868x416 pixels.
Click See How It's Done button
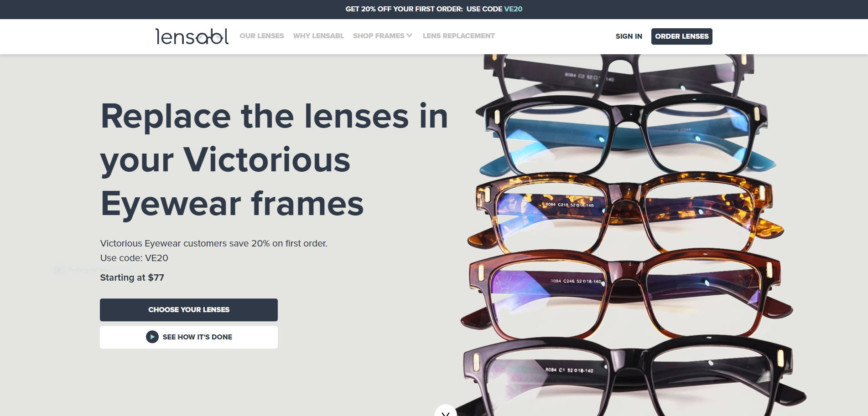click(x=189, y=337)
